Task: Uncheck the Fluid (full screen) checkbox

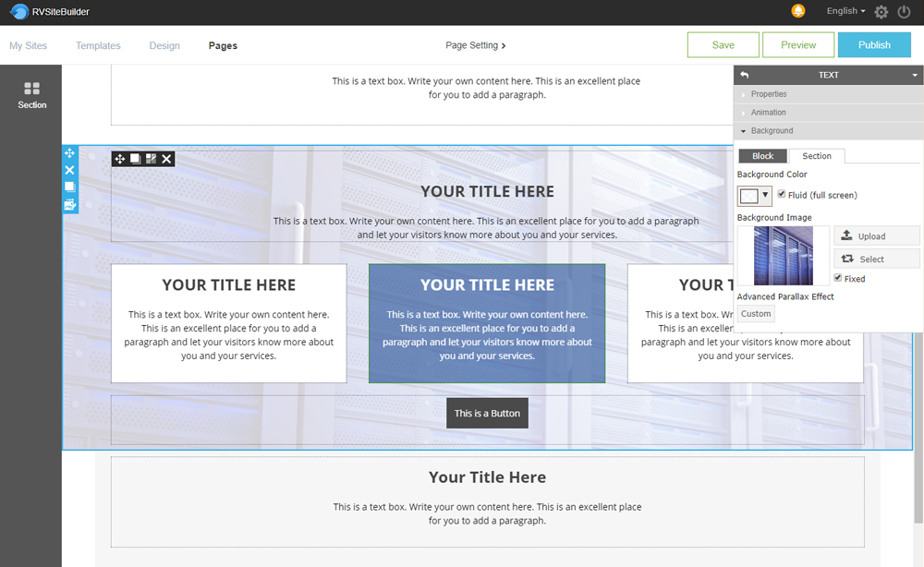Action: 782,195
